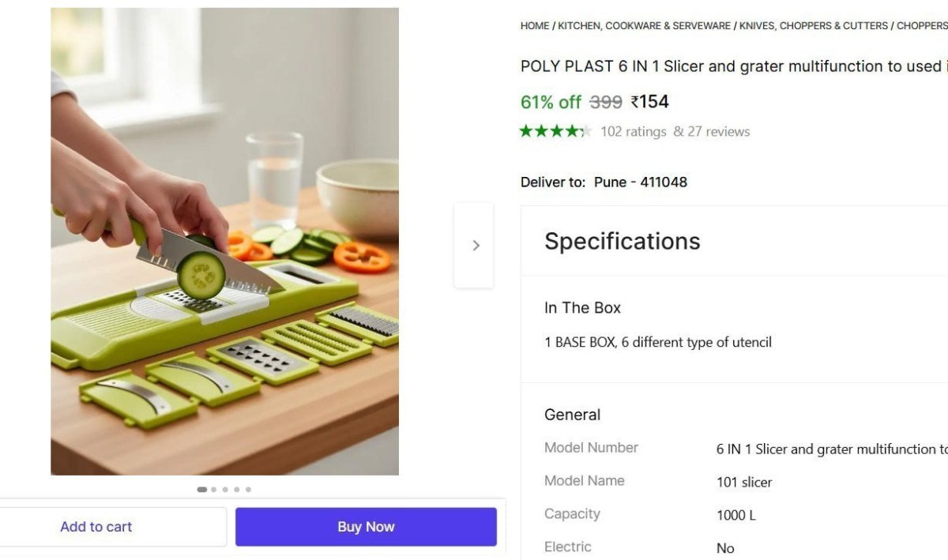Select the second carousel dot indicator
Screen dimensions: 948x560
click(x=214, y=490)
